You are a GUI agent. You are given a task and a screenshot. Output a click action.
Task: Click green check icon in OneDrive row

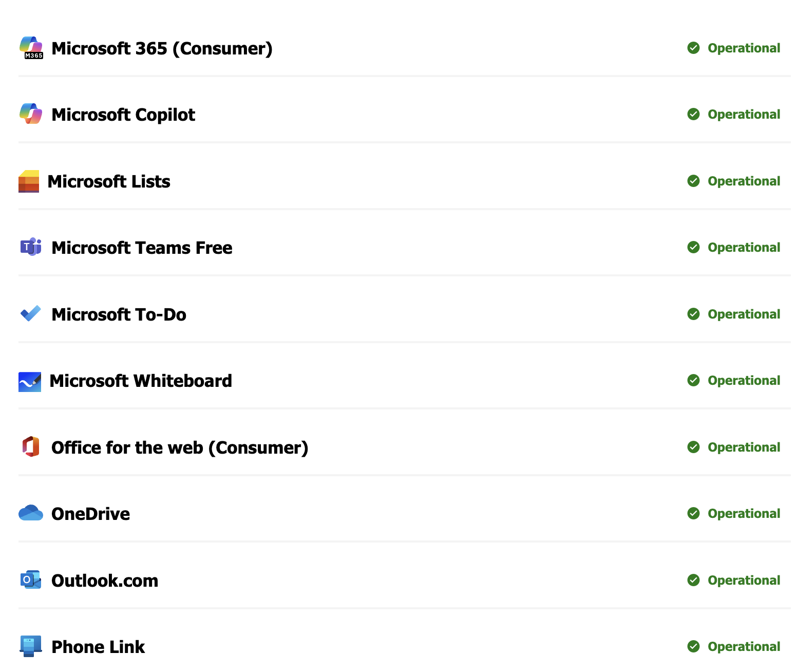tap(693, 513)
